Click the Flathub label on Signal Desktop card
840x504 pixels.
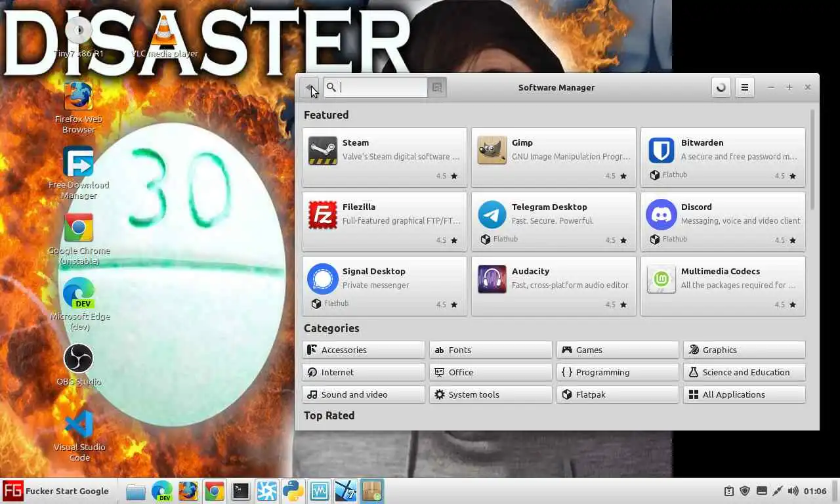click(336, 303)
